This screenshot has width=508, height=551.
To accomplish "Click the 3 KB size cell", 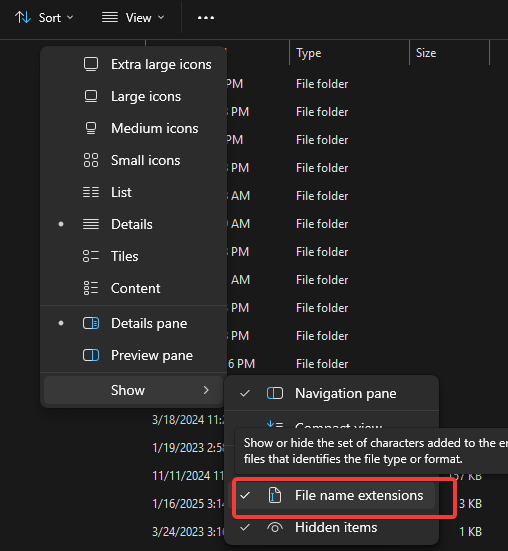I will [470, 504].
